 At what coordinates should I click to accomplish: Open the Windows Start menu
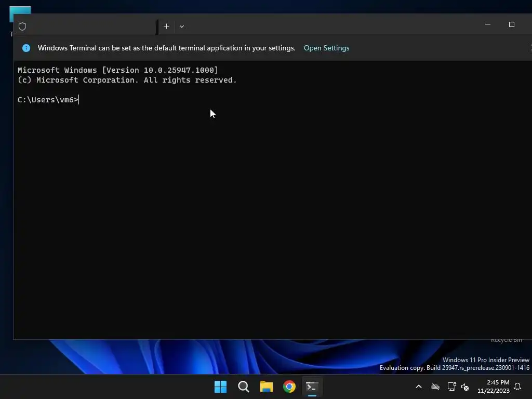(x=220, y=387)
